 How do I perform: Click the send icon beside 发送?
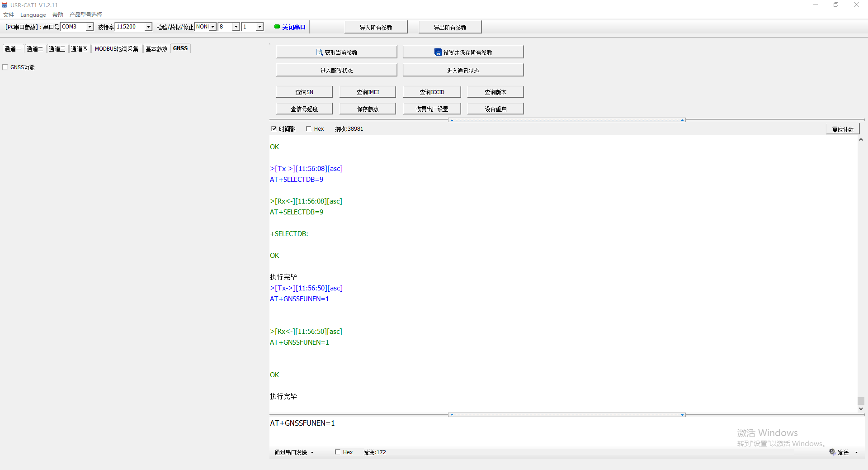click(832, 452)
